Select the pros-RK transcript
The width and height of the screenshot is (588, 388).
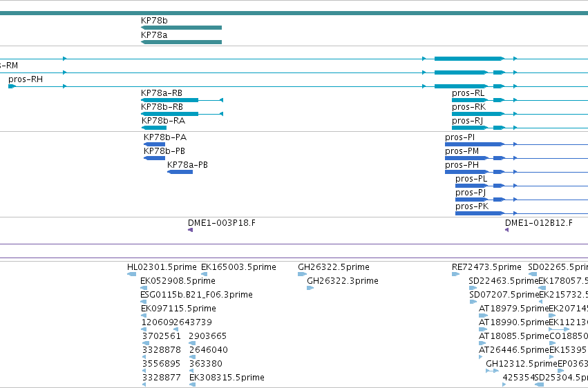click(520, 114)
